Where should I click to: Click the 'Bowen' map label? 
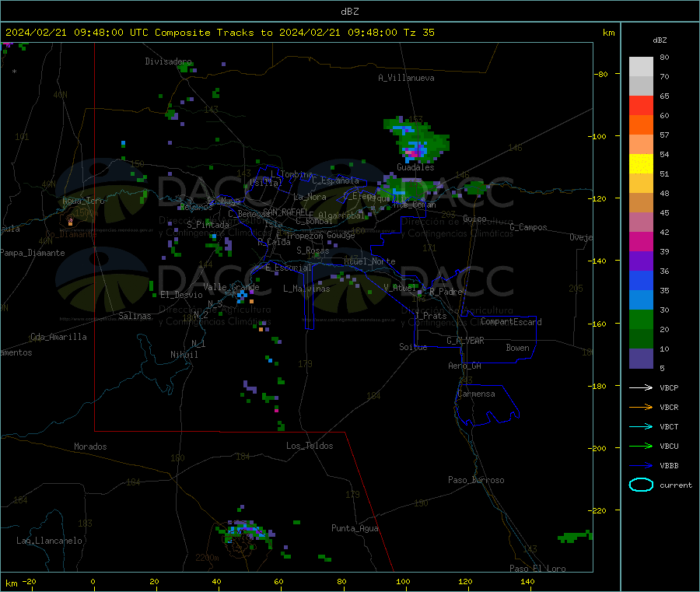(518, 348)
